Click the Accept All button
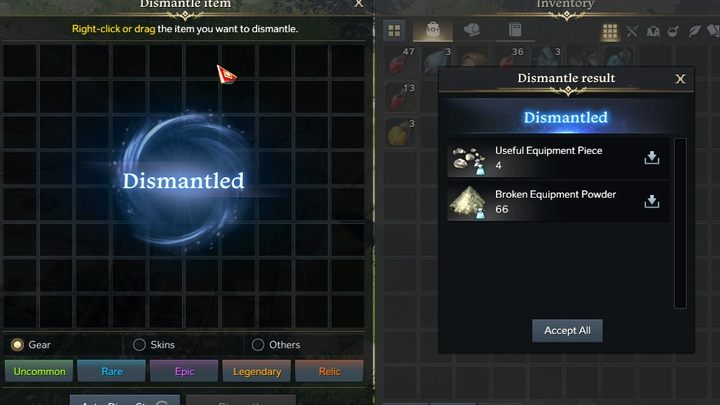Viewport: 720px width, 405px height. coord(567,331)
